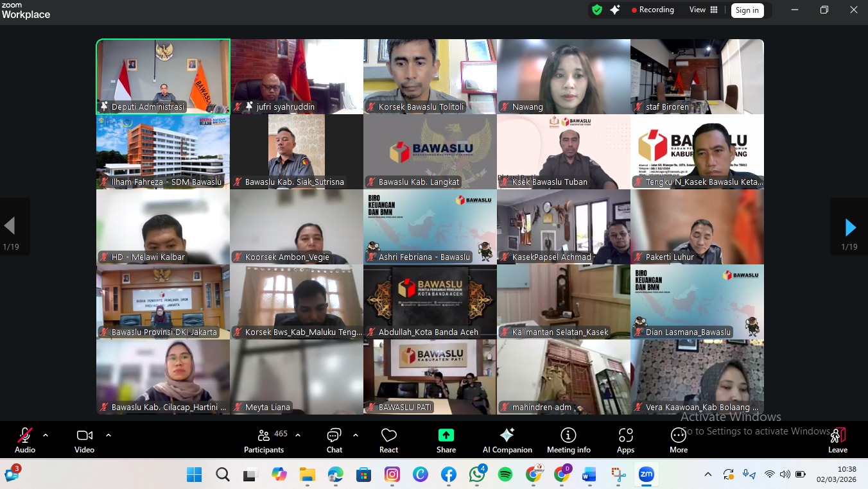Viewport: 868px width, 489px height.
Task: Open Microsoft Edge from the taskbar
Action: [x=336, y=475]
